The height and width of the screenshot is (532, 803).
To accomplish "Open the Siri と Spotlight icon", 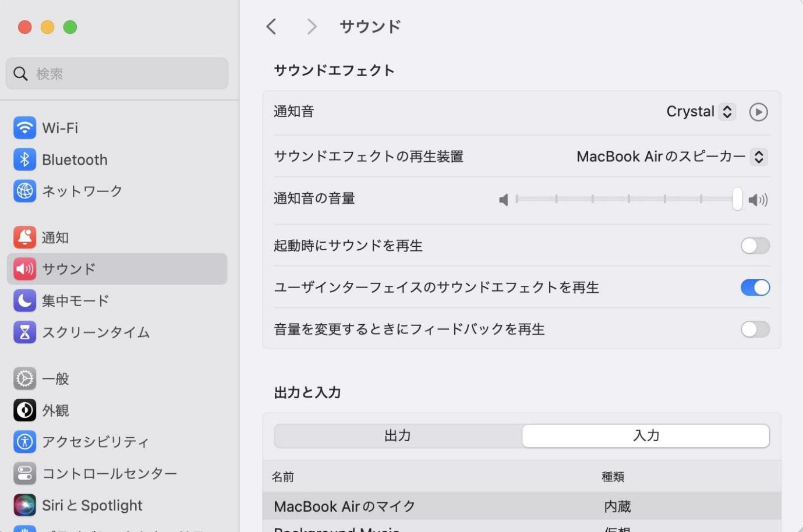I will [x=24, y=505].
